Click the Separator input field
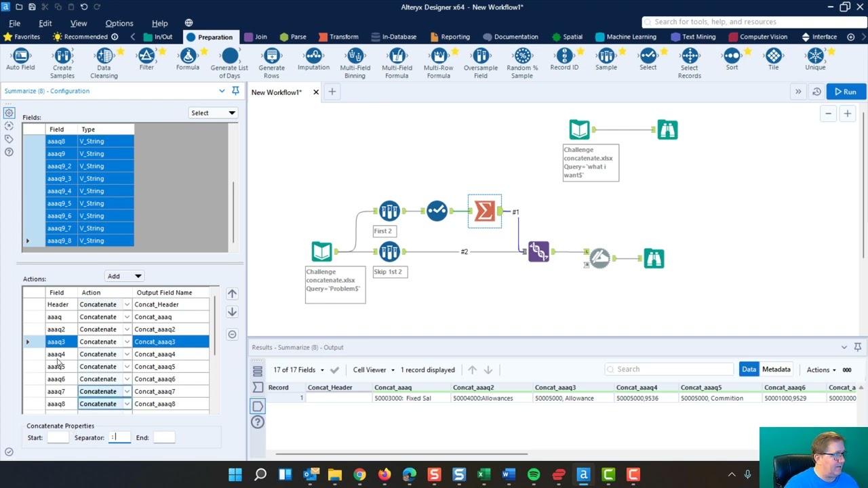868x488 pixels. coord(120,437)
